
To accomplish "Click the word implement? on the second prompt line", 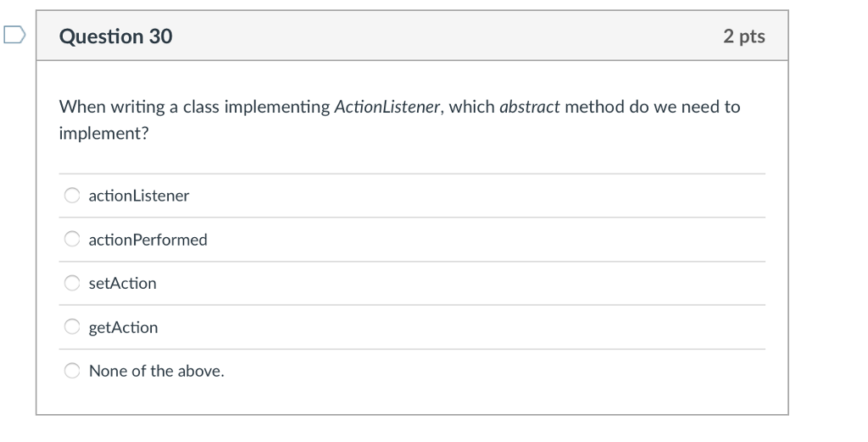I will 104,133.
